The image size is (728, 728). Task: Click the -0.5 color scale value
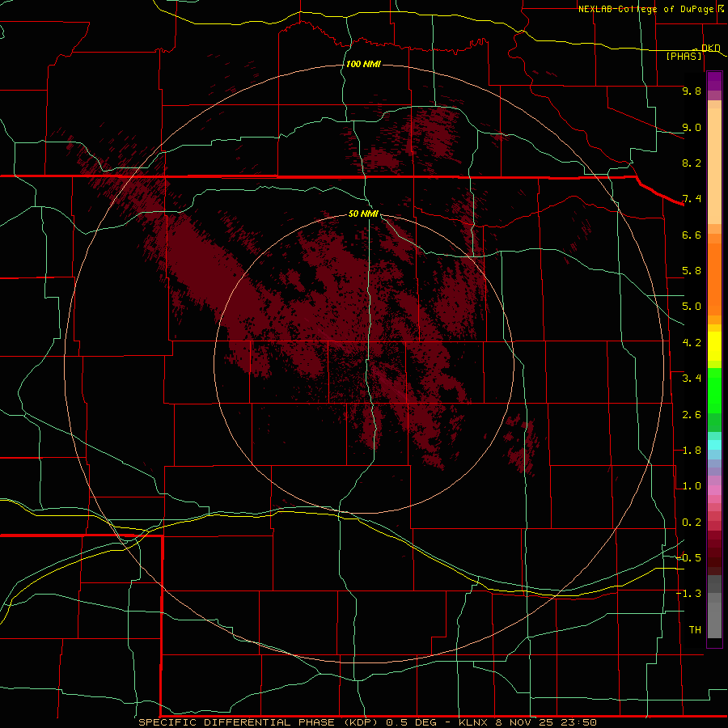(x=689, y=558)
